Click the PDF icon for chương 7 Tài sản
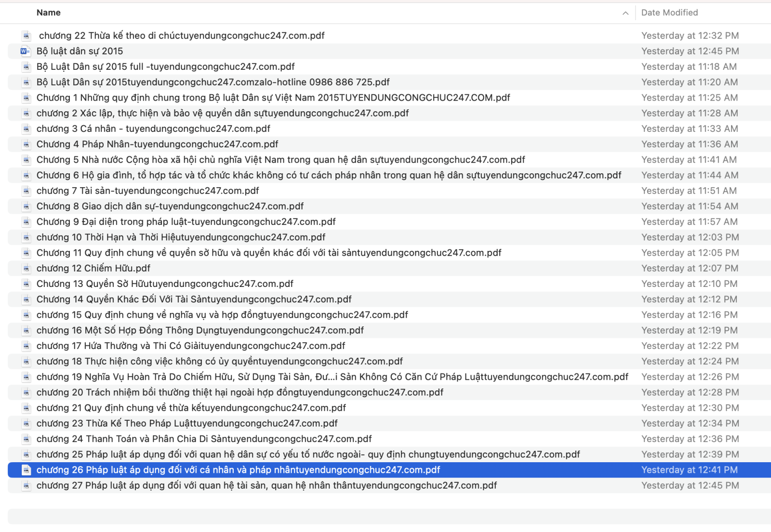The height and width of the screenshot is (532, 771). click(x=27, y=191)
